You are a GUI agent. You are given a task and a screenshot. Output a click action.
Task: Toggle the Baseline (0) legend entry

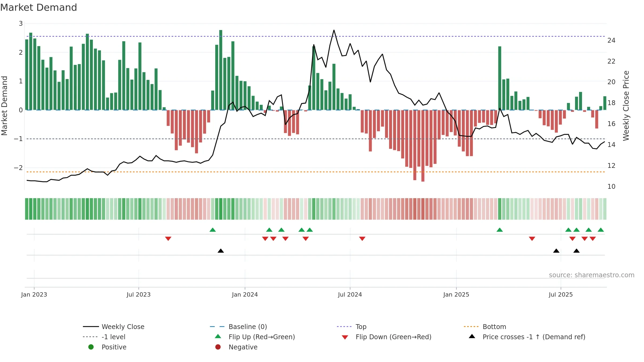click(238, 327)
